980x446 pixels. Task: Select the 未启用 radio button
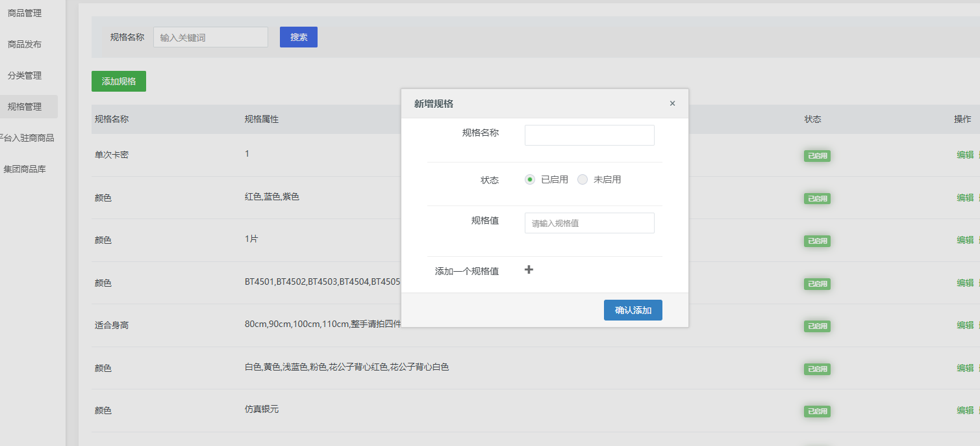click(583, 179)
